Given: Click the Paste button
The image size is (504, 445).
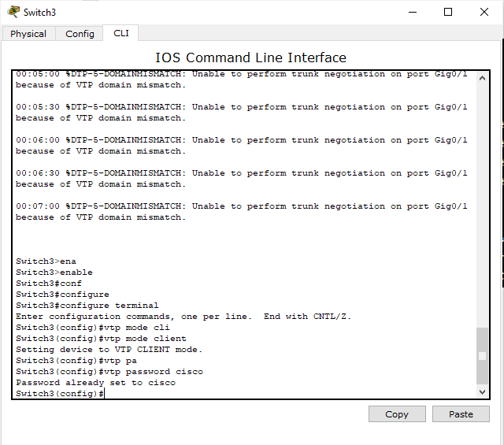Looking at the screenshot, I should [461, 414].
